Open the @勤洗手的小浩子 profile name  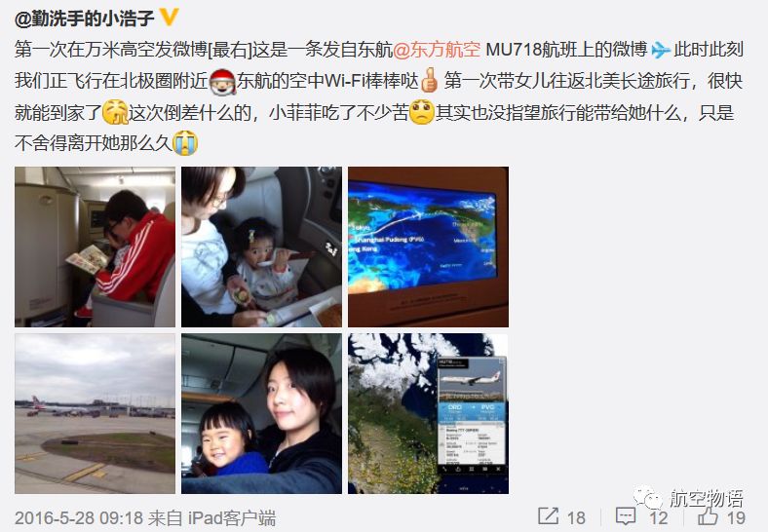(84, 19)
